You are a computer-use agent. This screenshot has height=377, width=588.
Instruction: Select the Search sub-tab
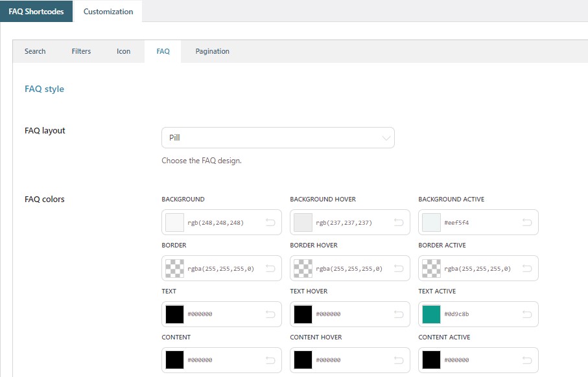(35, 51)
